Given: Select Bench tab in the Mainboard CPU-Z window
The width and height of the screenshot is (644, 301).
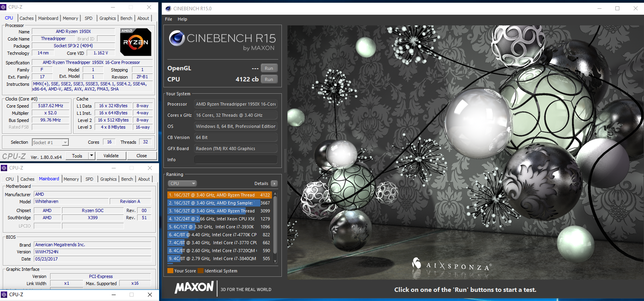Looking at the screenshot, I should coord(127,179).
